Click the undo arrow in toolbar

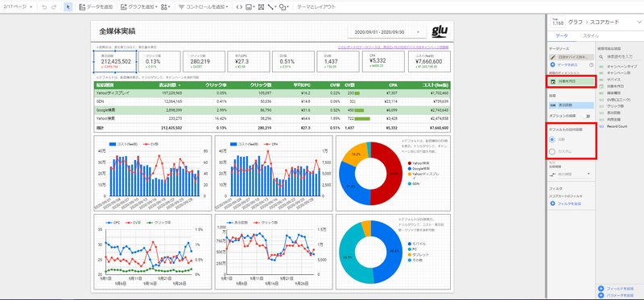coord(44,7)
